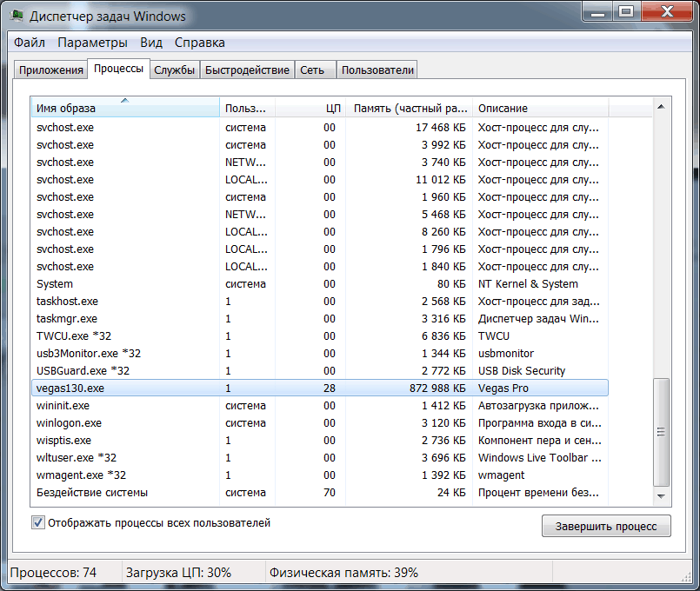Maximize the Task Manager window

point(626,12)
